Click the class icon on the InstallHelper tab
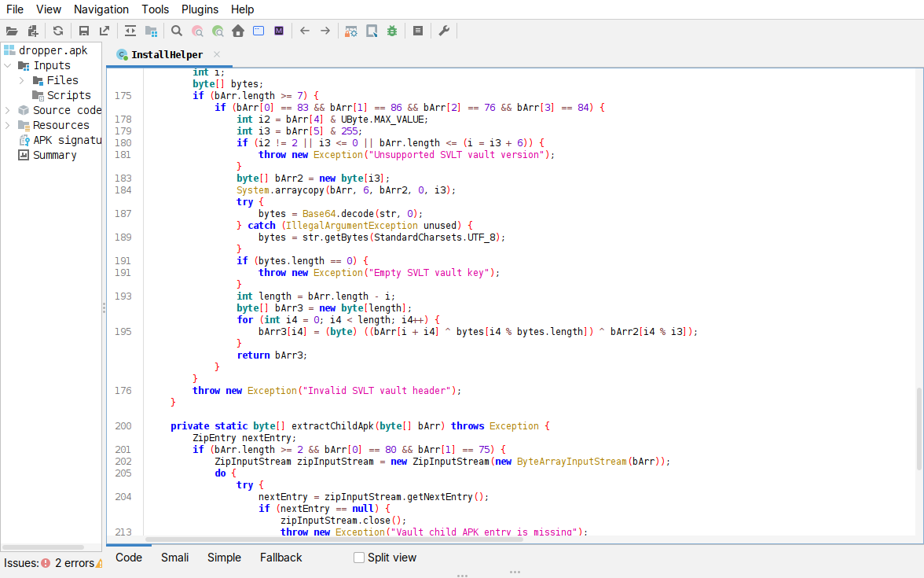The height and width of the screenshot is (578, 924). [122, 55]
